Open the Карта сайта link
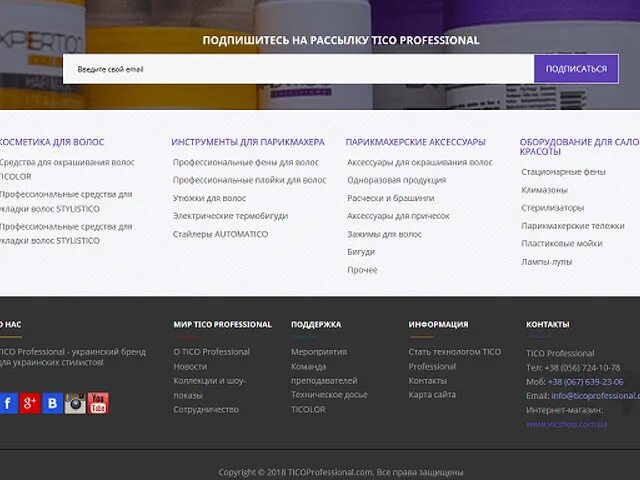This screenshot has width=640, height=480. tap(432, 395)
